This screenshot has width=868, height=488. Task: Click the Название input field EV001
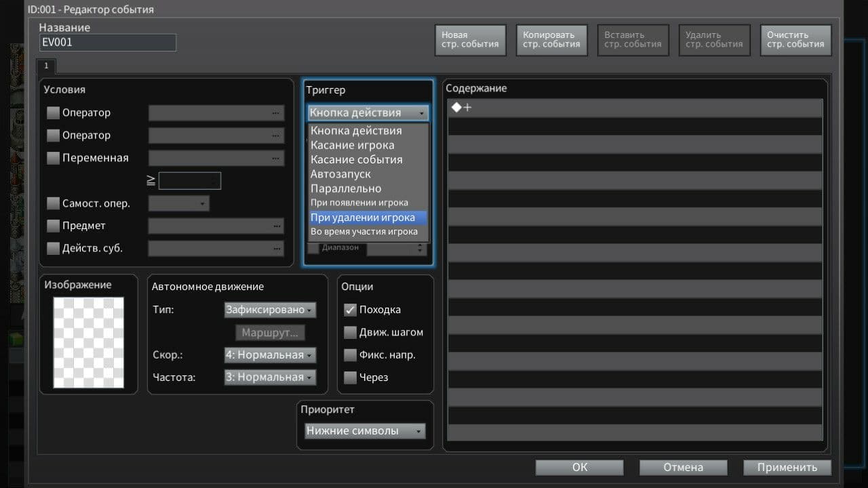[107, 43]
